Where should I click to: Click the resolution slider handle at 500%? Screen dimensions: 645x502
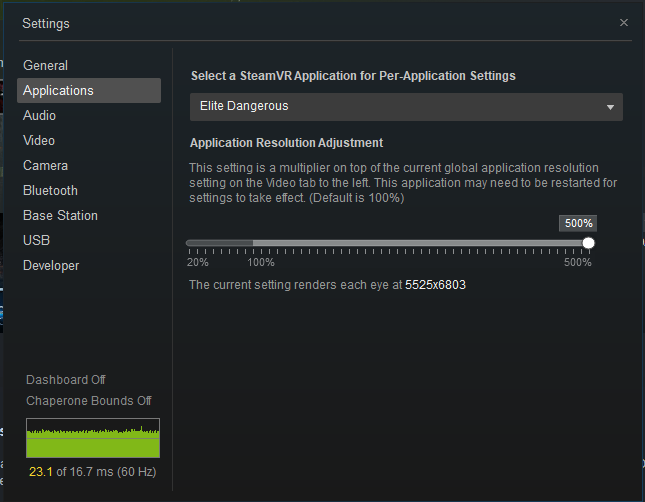589,243
